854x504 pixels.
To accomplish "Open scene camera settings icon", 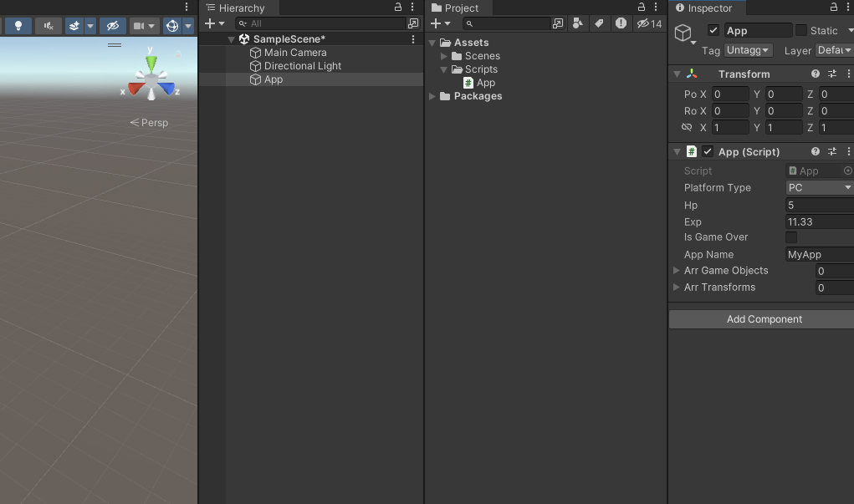I will 139,26.
